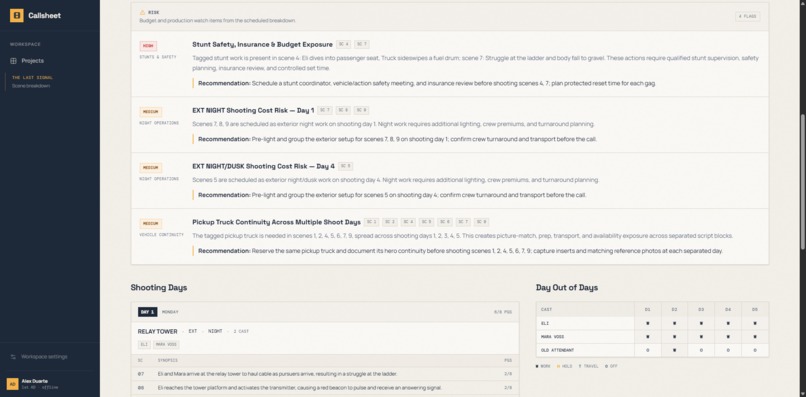This screenshot has height=397, width=806.
Task: Click SC 8 tag on Day 1 risk
Action: 343,111
